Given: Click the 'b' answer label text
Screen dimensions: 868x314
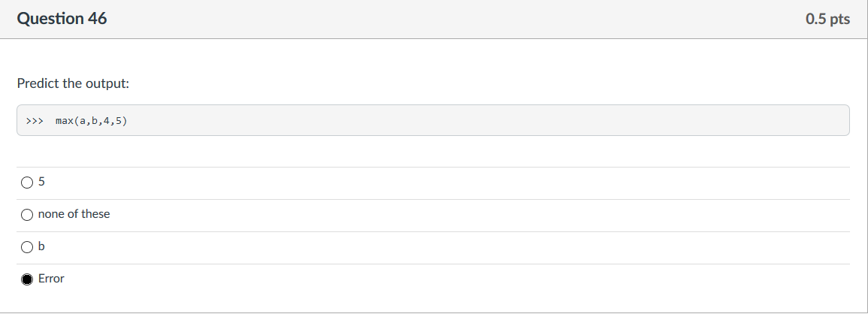Looking at the screenshot, I should [x=41, y=246].
